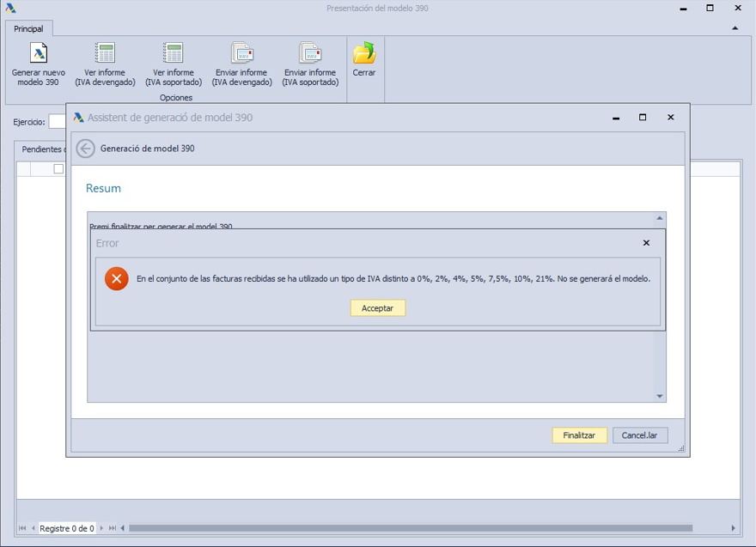
Task: Click horizontal scrollbar right arrow
Action: click(x=734, y=528)
